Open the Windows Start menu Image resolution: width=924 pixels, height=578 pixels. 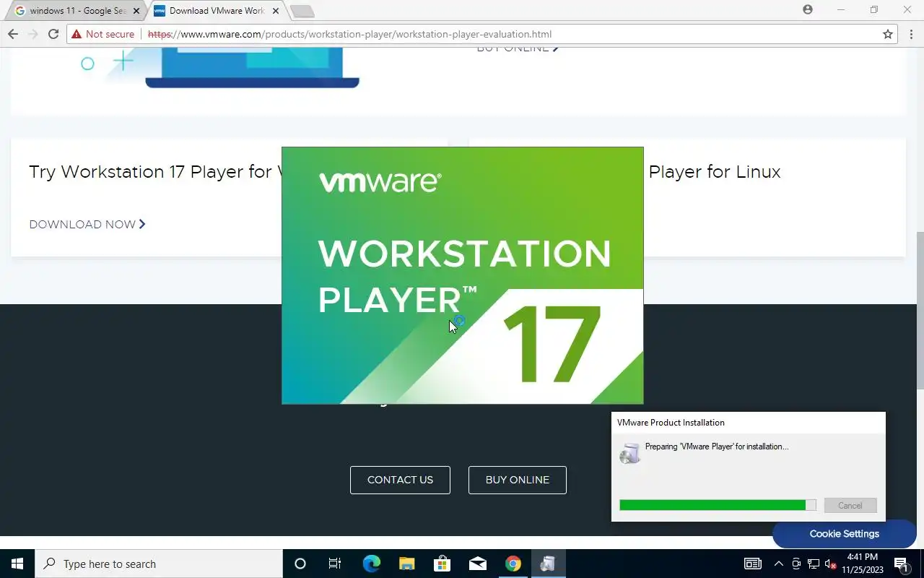point(17,564)
